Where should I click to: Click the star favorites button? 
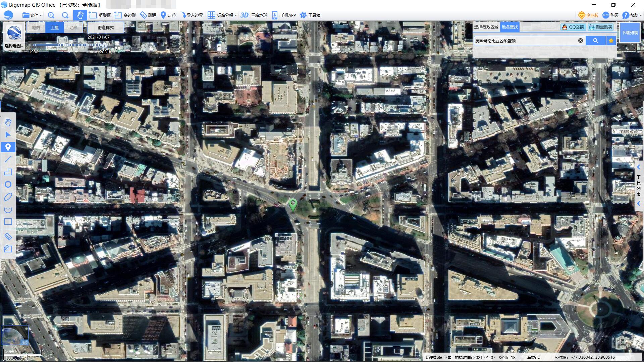coord(611,41)
